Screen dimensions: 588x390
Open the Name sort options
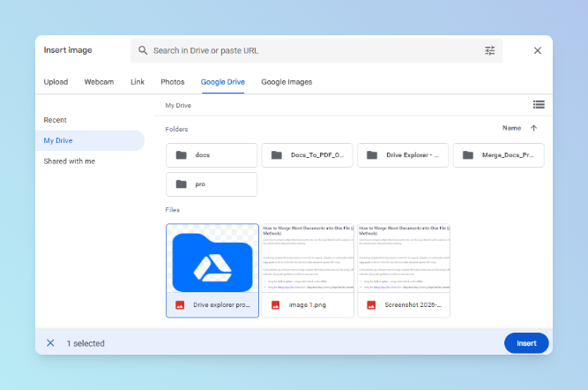511,128
